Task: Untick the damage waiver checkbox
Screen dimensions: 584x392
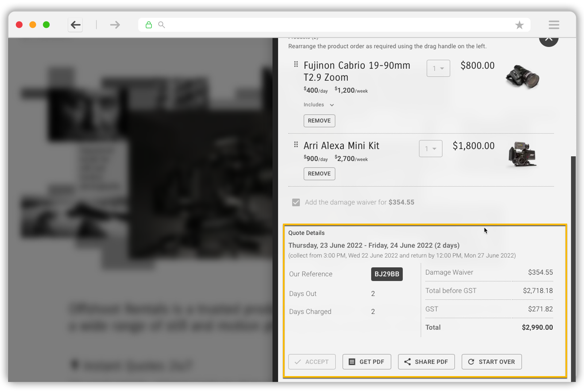Action: coord(296,202)
